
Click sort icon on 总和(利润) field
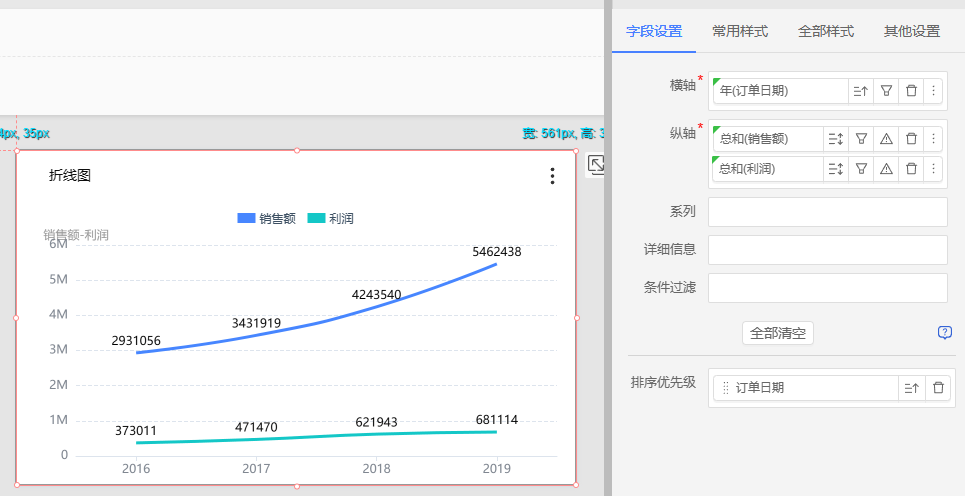pos(836,169)
